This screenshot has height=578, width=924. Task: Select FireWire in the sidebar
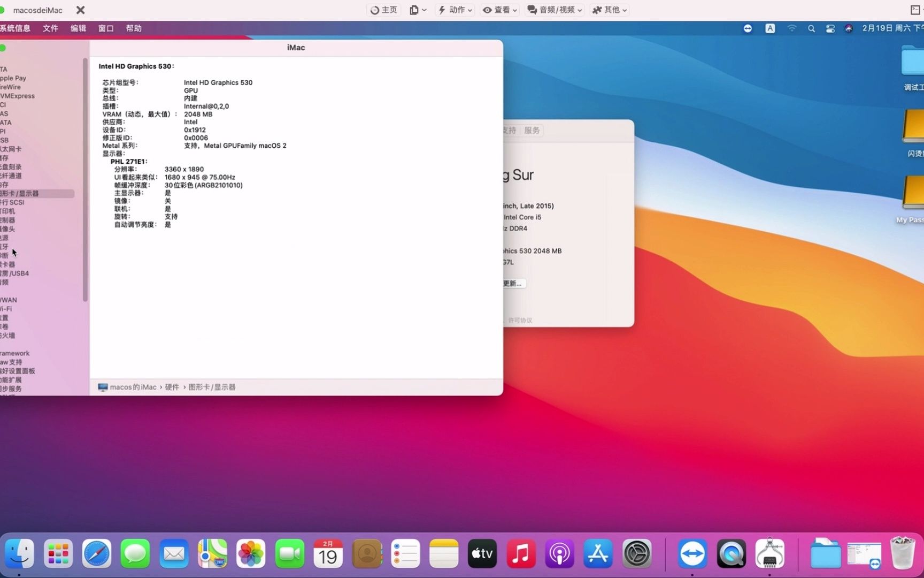coord(10,87)
